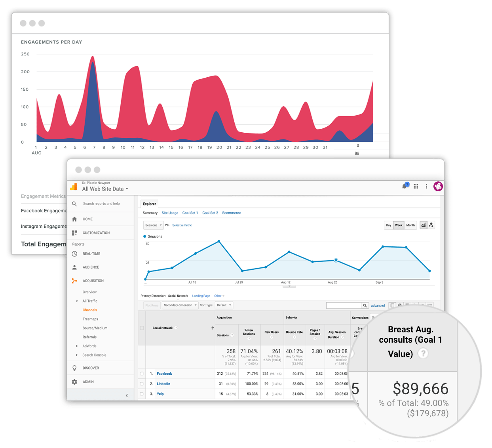Toggle the select-all rows checkbox

[x=142, y=328]
